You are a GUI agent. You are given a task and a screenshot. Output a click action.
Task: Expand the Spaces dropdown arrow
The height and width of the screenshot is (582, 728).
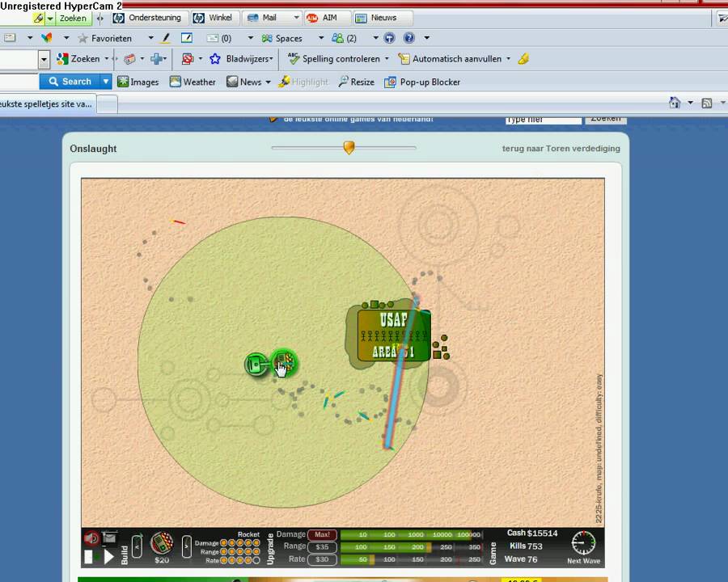click(320, 38)
